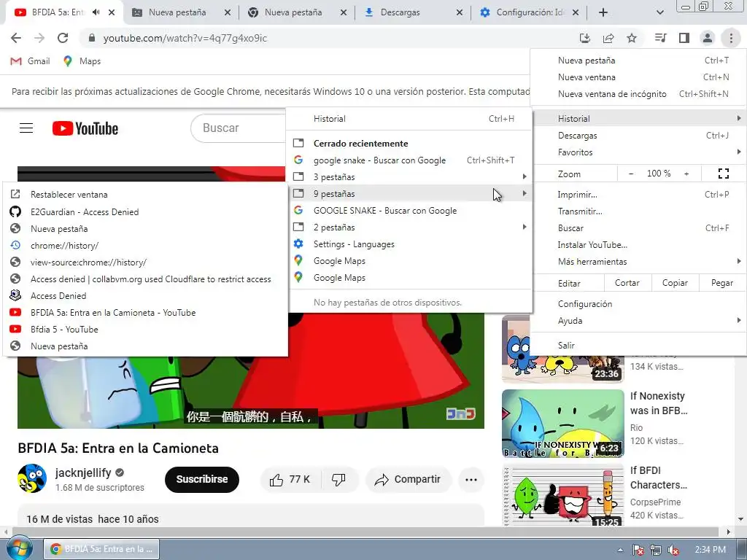
Task: Click the Copiar edit button
Action: (x=675, y=283)
